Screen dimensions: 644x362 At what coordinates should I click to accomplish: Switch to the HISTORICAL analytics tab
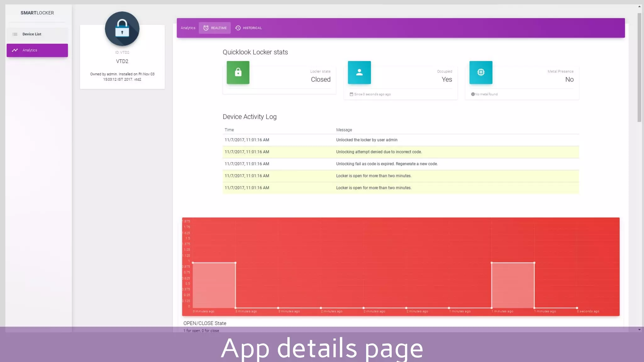248,28
